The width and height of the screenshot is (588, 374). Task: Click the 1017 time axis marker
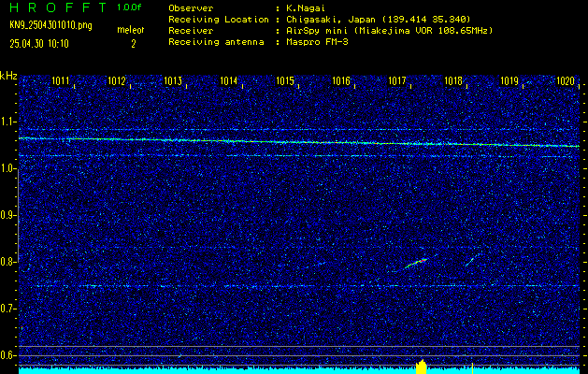[397, 80]
